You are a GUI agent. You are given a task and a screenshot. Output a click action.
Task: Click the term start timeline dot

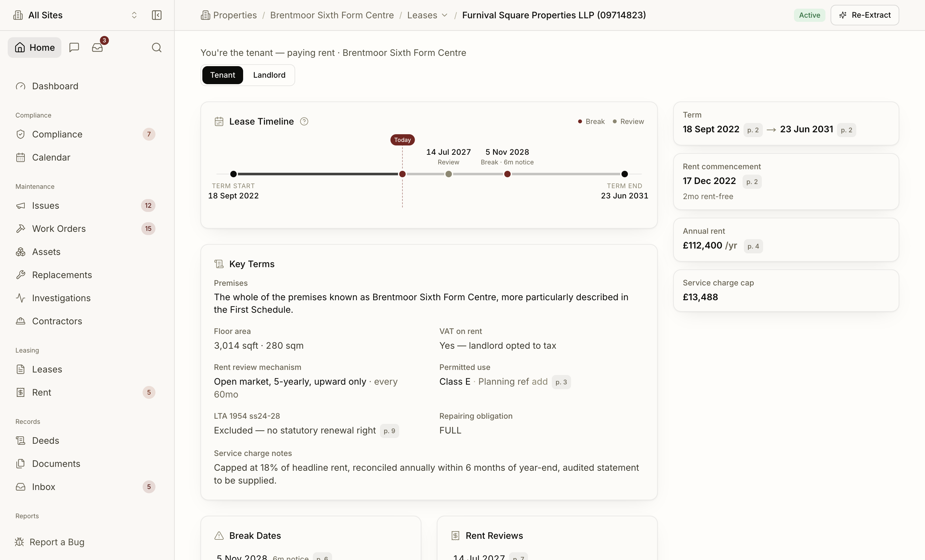coord(233,174)
